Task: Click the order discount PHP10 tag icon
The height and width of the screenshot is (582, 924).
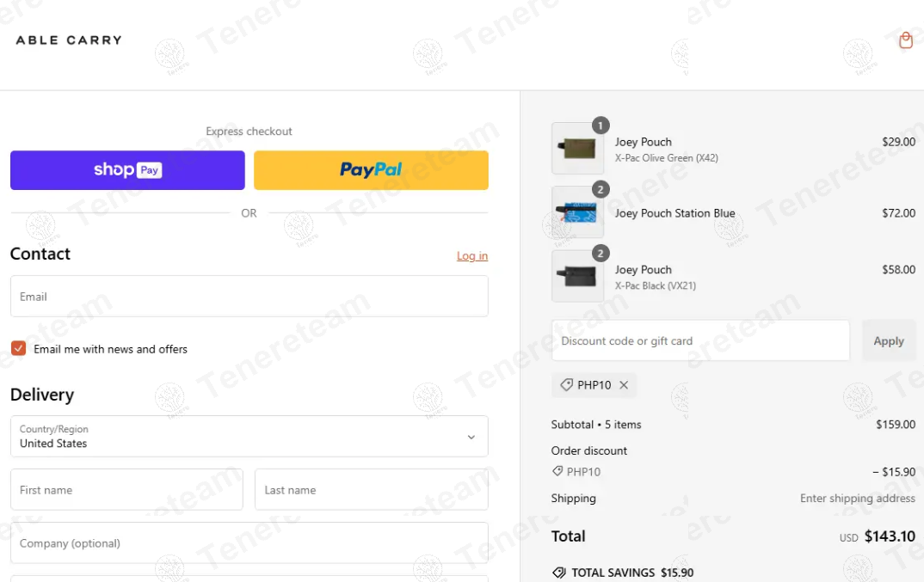Action: coord(557,472)
